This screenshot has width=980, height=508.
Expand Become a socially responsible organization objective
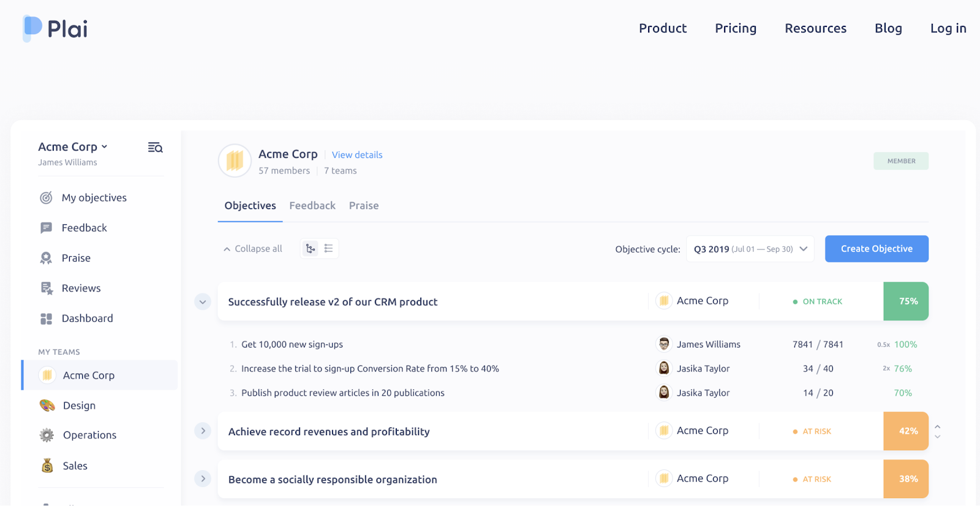pos(203,479)
